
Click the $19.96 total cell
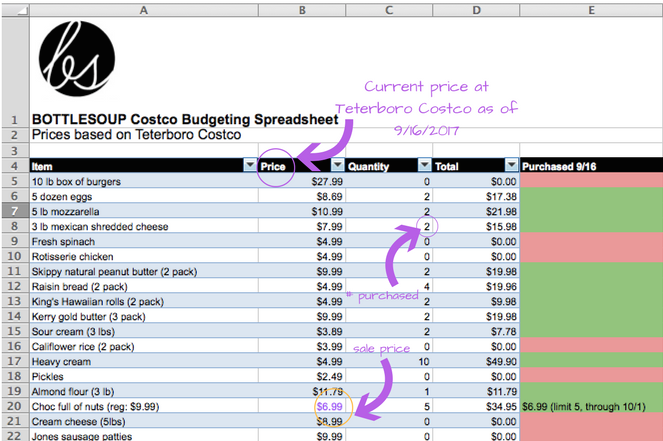(x=476, y=286)
